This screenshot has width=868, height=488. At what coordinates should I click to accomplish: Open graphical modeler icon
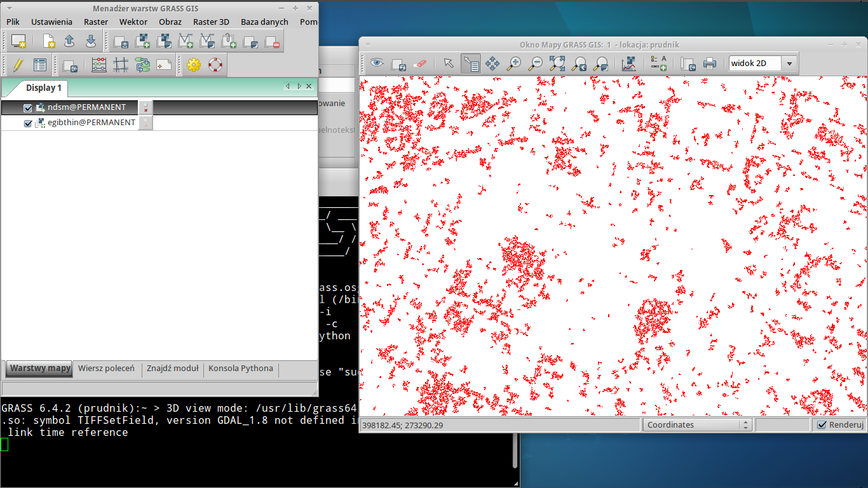coord(142,64)
